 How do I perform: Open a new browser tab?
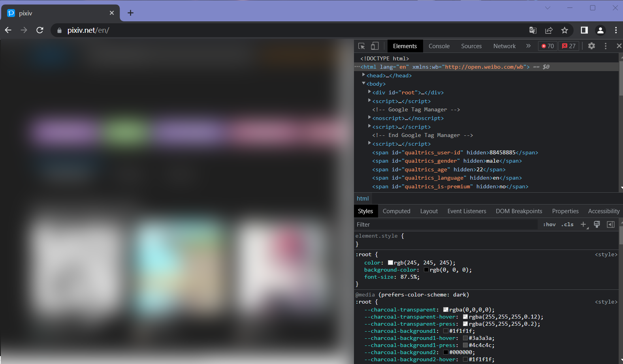(x=130, y=13)
